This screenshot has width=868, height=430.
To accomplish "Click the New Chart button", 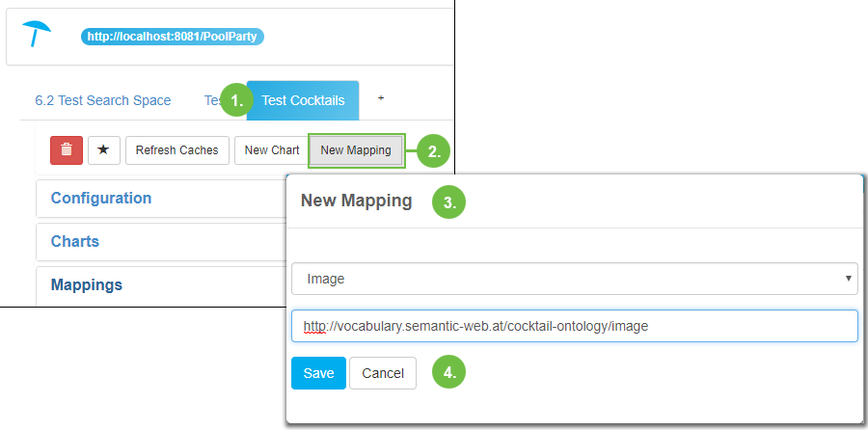I will click(271, 150).
